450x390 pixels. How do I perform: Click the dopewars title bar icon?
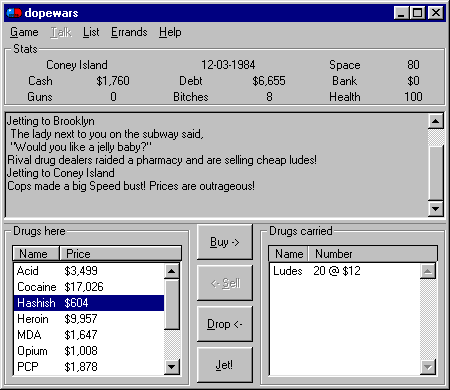click(x=14, y=13)
